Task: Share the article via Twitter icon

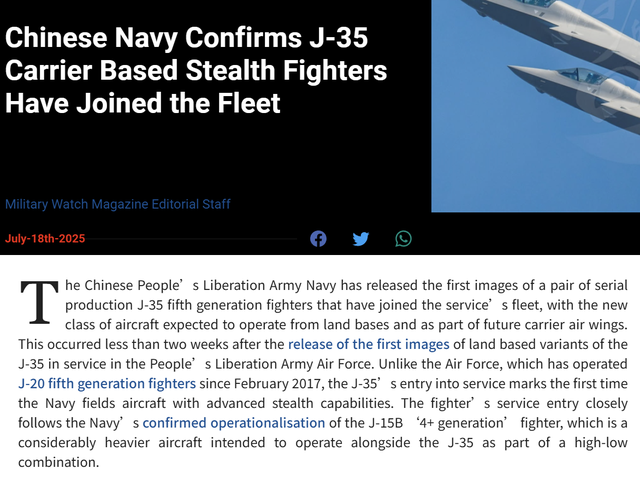Action: 361,239
